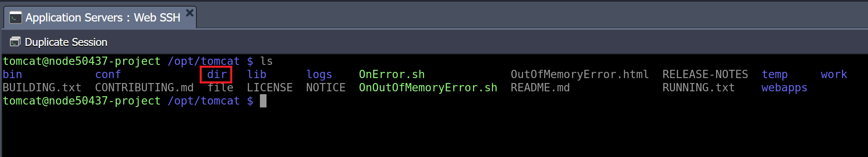Click README.md file name
The height and width of the screenshot is (157, 868).
540,88
